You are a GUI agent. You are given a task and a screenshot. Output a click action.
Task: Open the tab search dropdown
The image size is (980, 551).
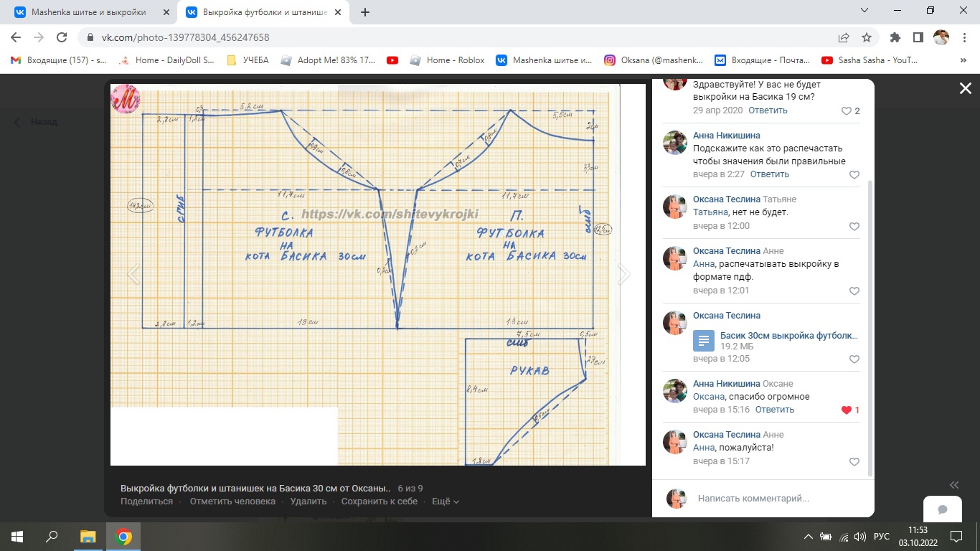[866, 11]
